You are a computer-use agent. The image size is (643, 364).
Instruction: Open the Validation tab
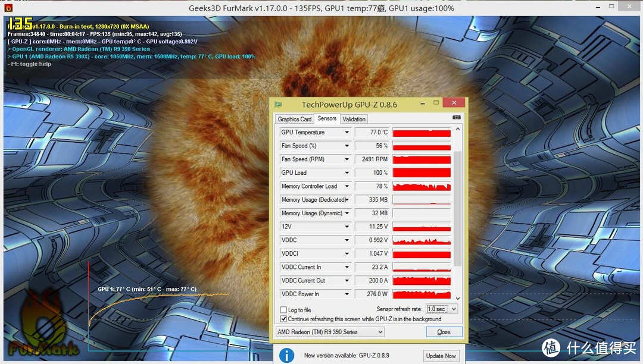(x=354, y=119)
